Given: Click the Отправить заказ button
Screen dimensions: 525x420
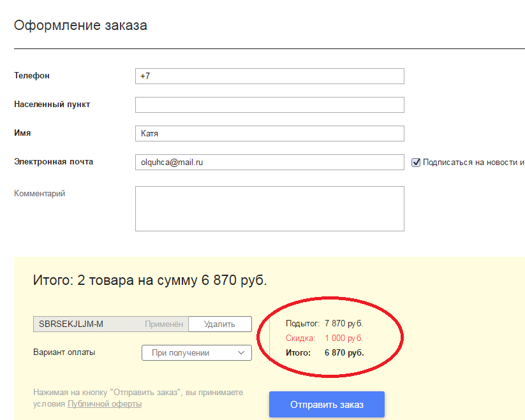Looking at the screenshot, I should 327,405.
